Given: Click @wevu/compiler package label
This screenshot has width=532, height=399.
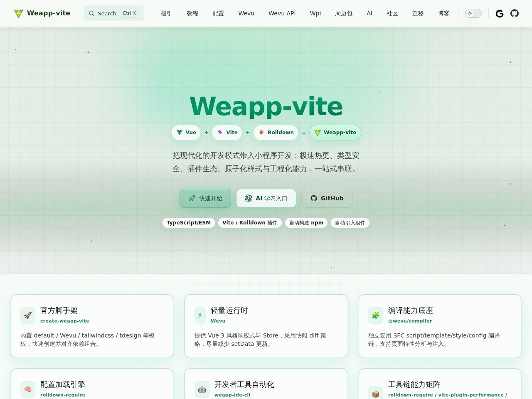Looking at the screenshot, I should [x=410, y=321].
